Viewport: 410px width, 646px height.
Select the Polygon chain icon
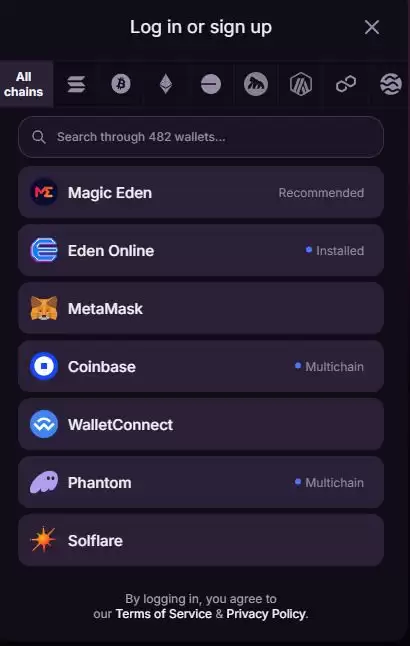pos(346,84)
